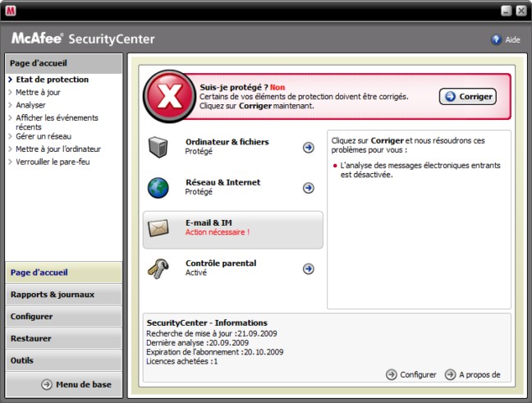Expand Contrôle parental details arrow

[x=309, y=268]
